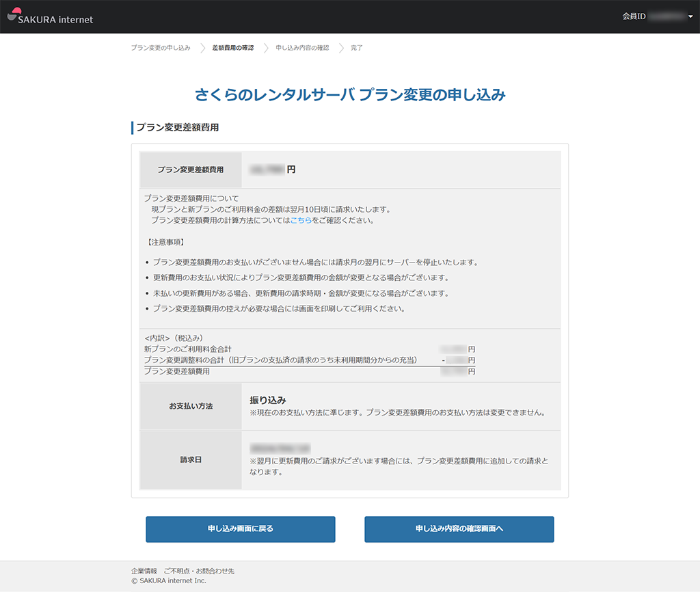The image size is (700, 592).
Task: Click the SAKURA internet Inc. copyright text
Action: (169, 581)
